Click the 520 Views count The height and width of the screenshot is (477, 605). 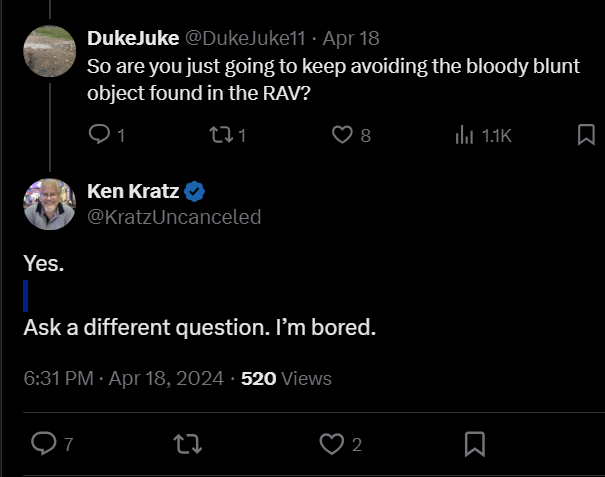click(x=286, y=379)
